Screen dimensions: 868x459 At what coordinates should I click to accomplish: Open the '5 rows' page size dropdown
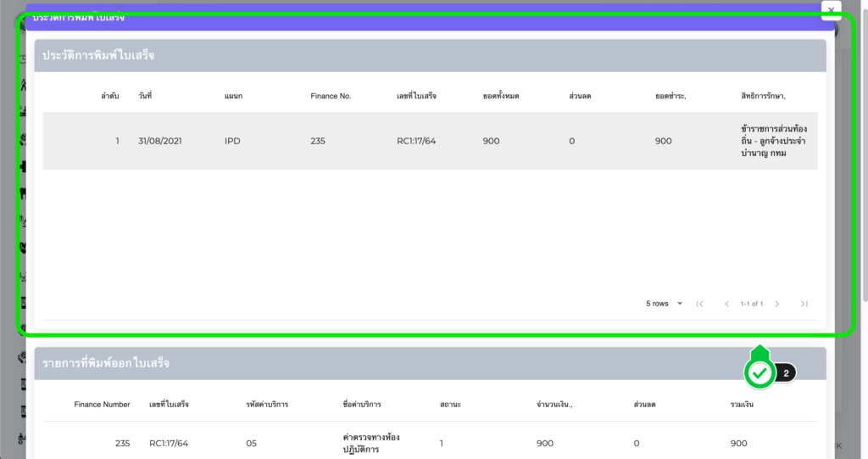665,304
